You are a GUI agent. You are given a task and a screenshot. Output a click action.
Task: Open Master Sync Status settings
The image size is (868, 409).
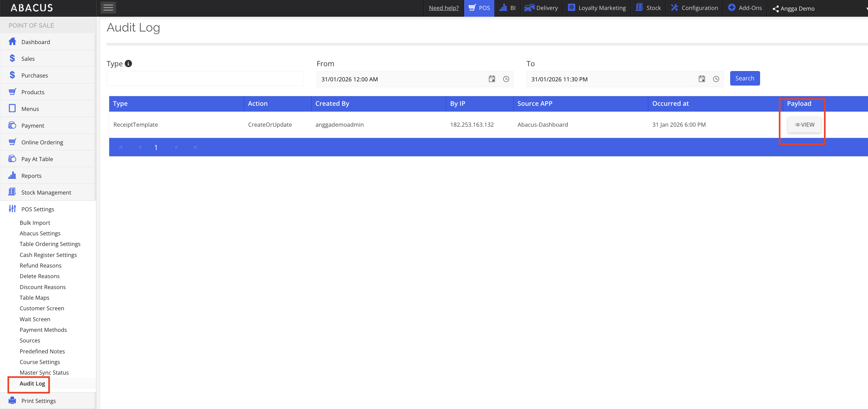pos(44,372)
